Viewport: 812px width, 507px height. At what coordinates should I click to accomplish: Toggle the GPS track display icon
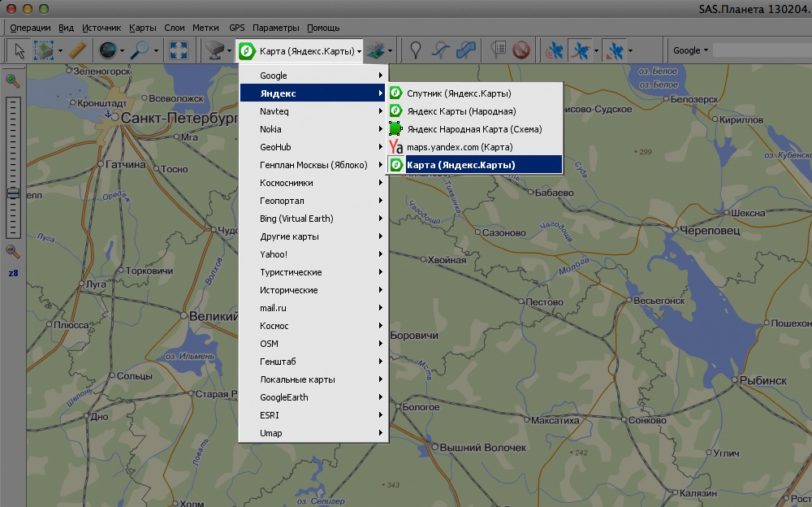click(580, 51)
